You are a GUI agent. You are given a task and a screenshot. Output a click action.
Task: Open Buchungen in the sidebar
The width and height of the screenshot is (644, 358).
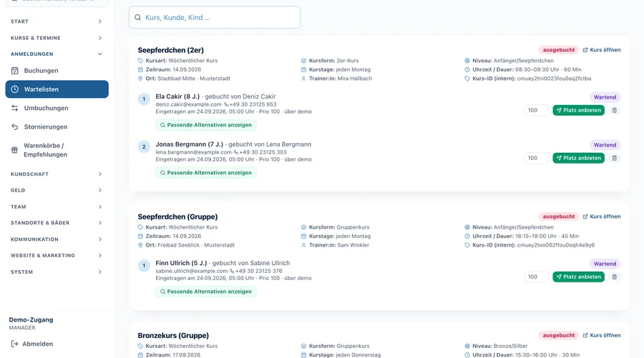tap(57, 71)
